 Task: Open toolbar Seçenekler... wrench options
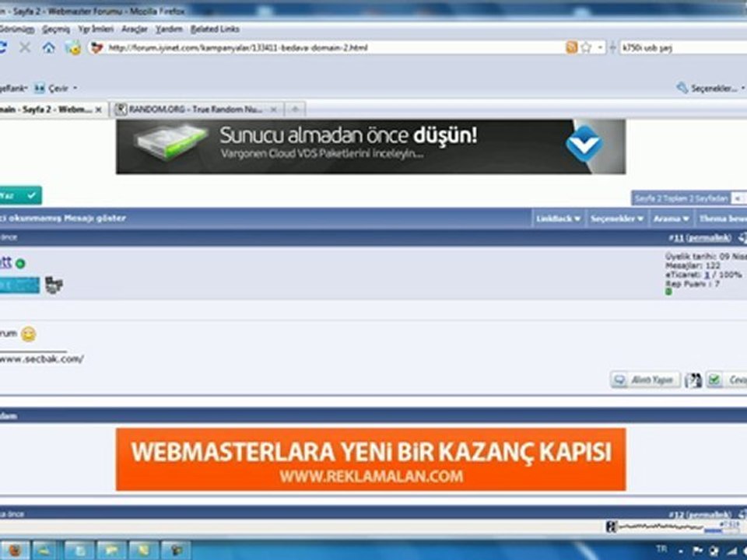(707, 88)
